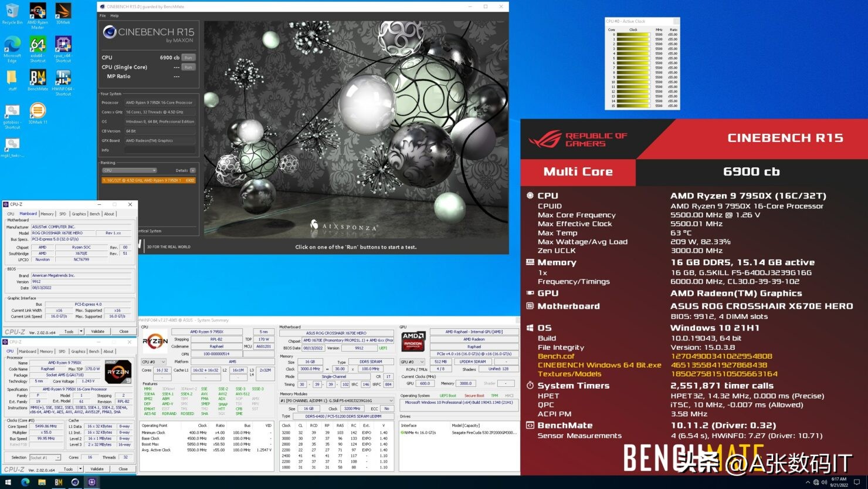This screenshot has height=489, width=868.
Task: Open the GPU #0 selector in HWiNFO
Action: 412,362
